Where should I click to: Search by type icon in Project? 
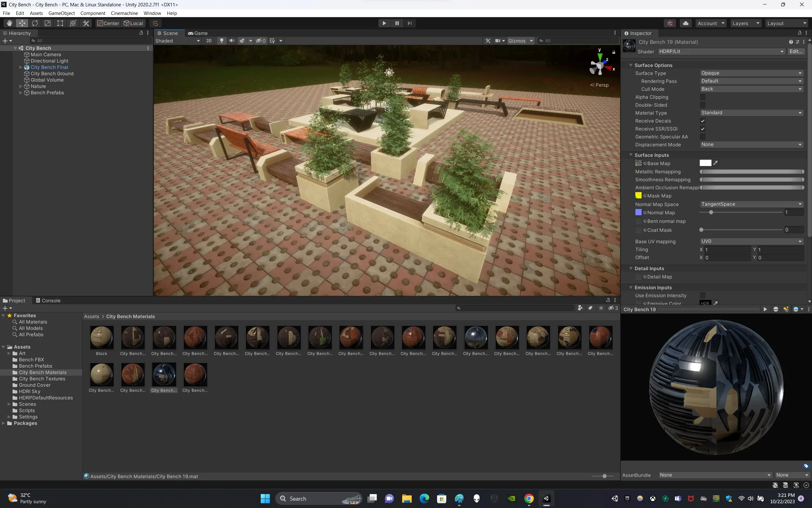pos(580,308)
